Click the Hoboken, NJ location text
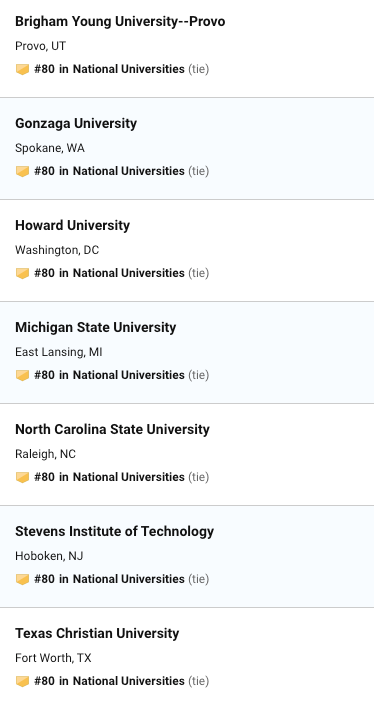374x707 pixels. pyautogui.click(x=49, y=556)
